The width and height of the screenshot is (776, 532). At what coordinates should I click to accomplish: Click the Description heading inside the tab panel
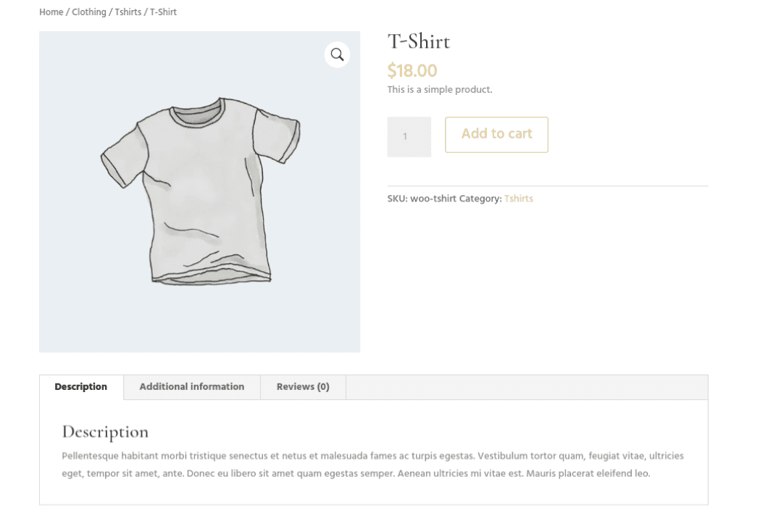point(105,431)
